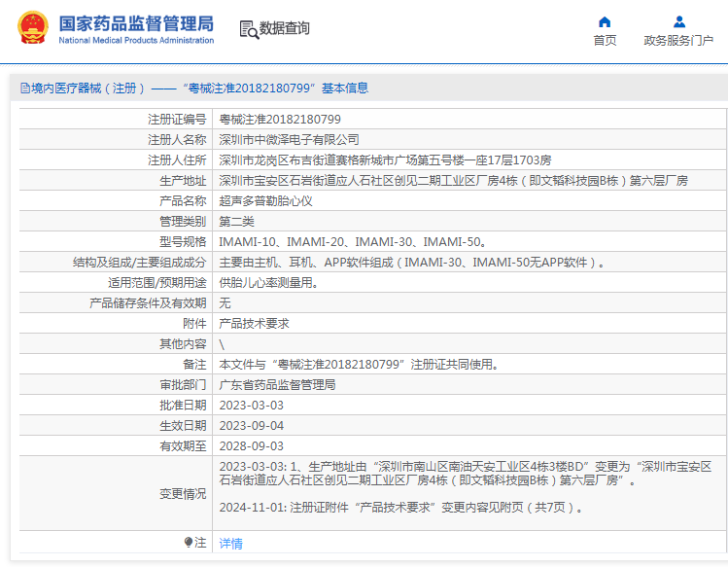
Task: Click the 注册人名称 row label
Action: coord(177,140)
